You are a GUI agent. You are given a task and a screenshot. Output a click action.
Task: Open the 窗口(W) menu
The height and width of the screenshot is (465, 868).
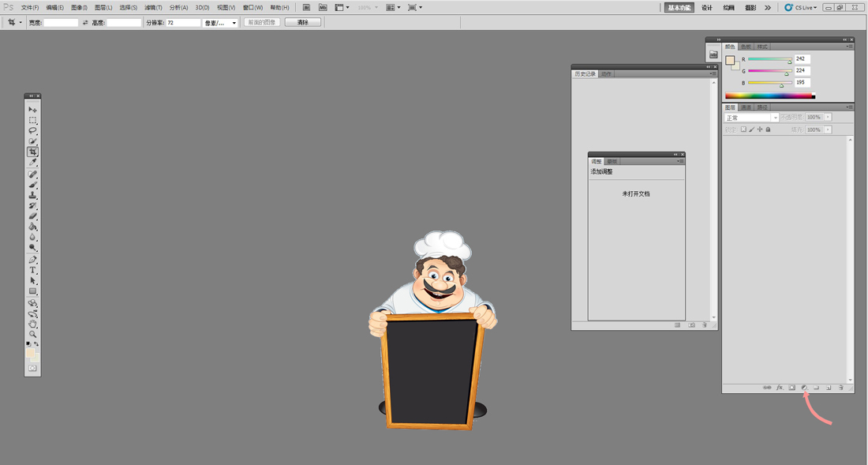pyautogui.click(x=253, y=8)
